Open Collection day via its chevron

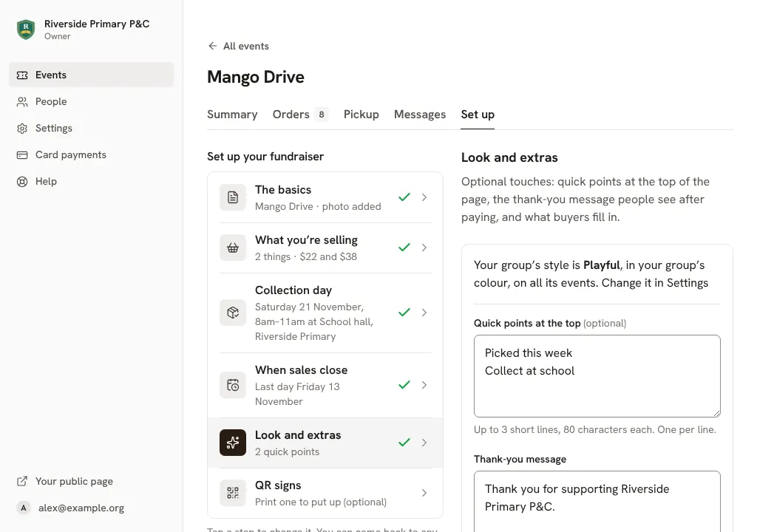tap(424, 313)
